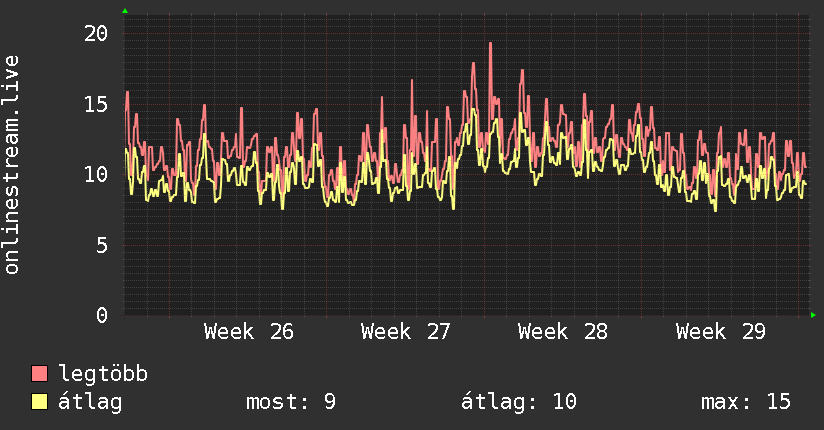Click the Week 29 axis label
The image size is (824, 430).
coord(720,332)
